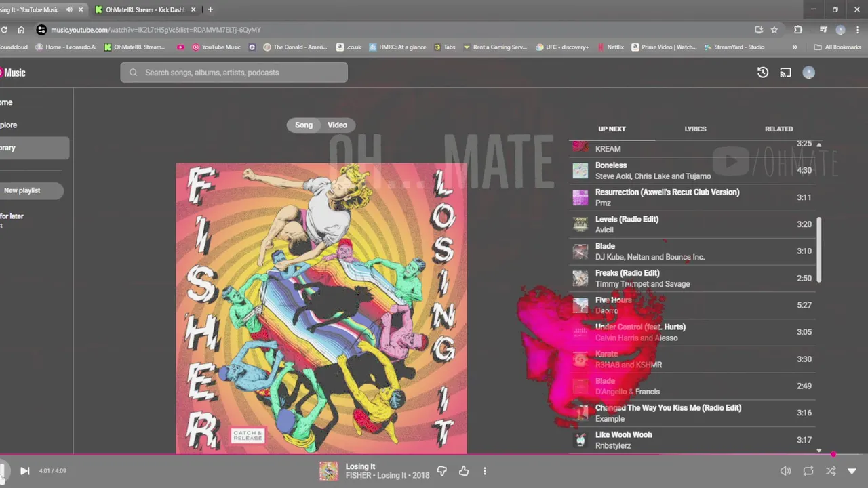The width and height of the screenshot is (868, 488).
Task: Click the Levels track thumbnail
Action: pos(580,224)
